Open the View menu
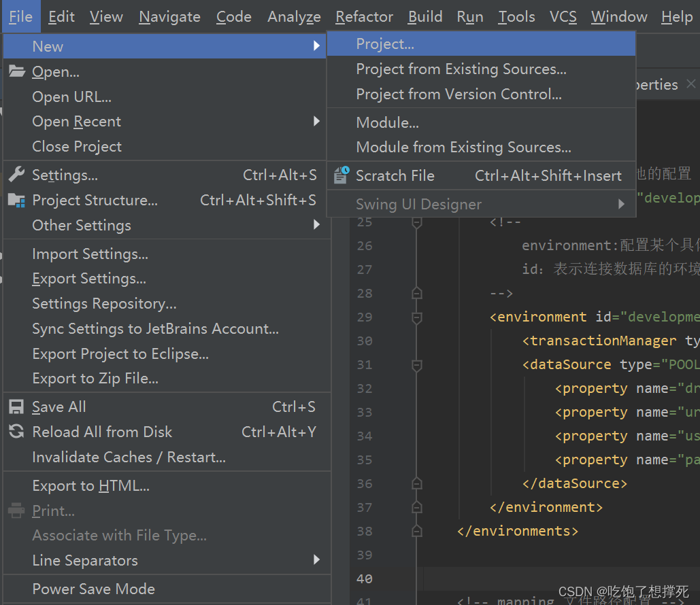Screen dimensions: 700x605 point(106,16)
